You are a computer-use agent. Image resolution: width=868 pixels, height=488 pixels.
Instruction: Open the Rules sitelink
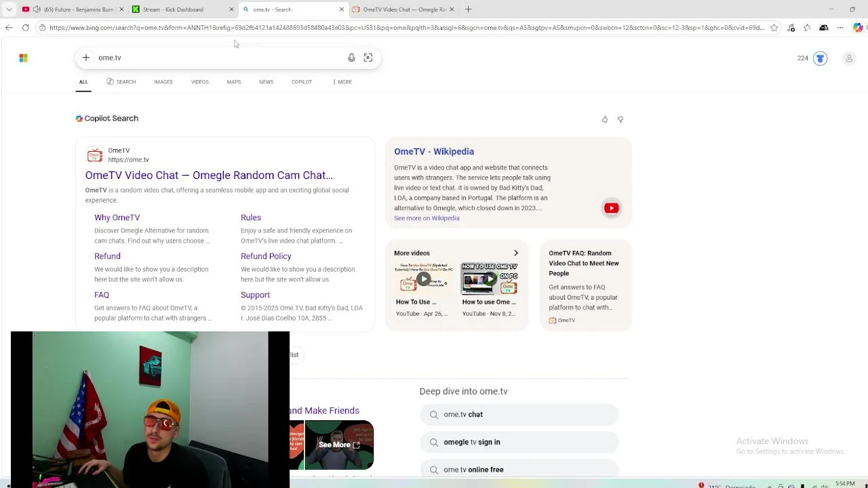(x=251, y=218)
